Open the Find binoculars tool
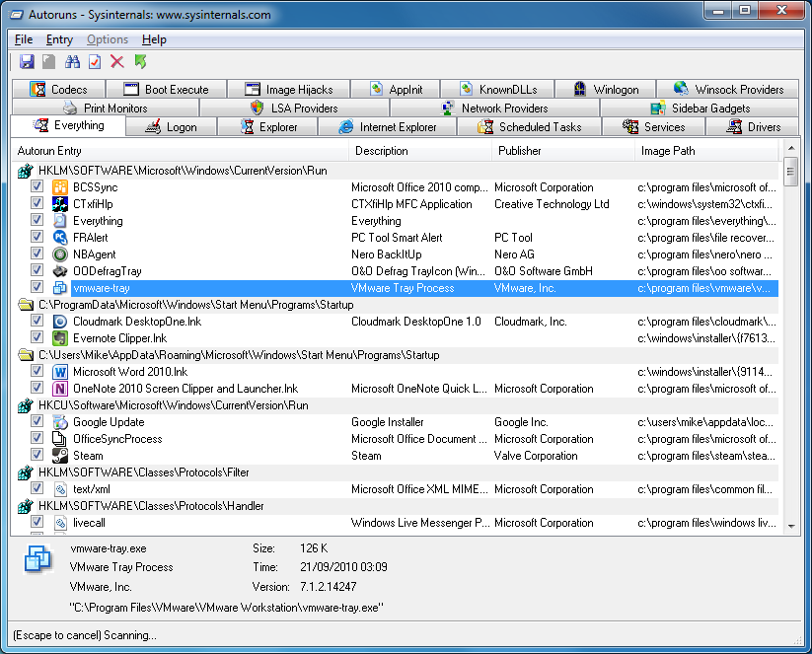 click(x=73, y=61)
